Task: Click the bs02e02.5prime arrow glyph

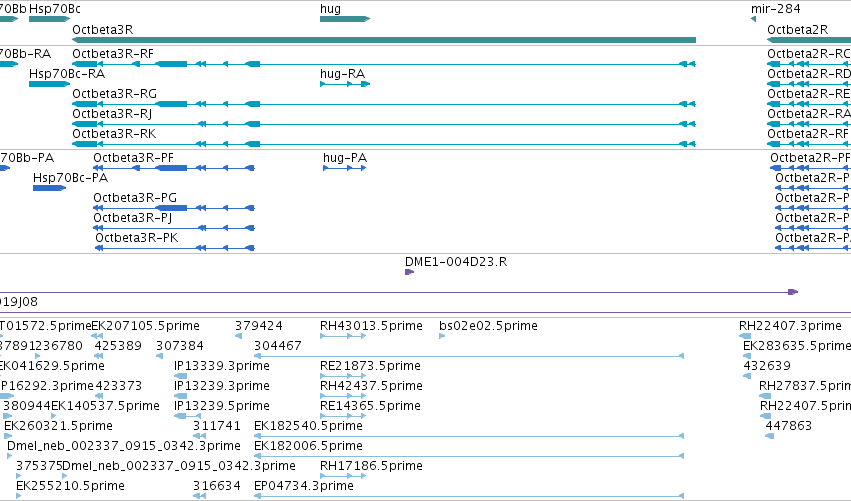Action: click(442, 336)
